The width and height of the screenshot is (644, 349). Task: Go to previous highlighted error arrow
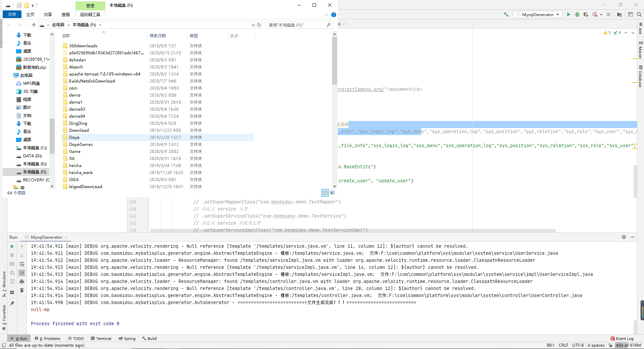626,33
